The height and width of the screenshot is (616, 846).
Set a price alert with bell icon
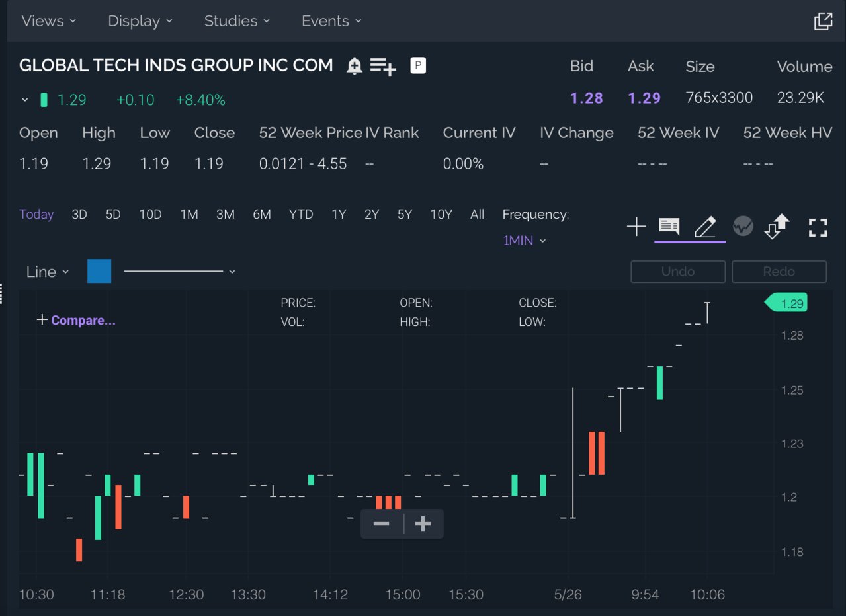point(355,66)
